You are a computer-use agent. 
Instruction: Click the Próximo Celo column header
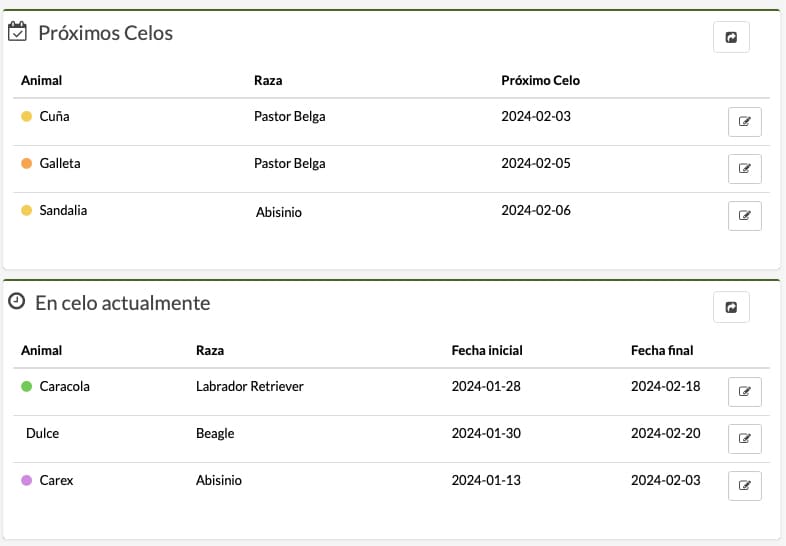(540, 80)
